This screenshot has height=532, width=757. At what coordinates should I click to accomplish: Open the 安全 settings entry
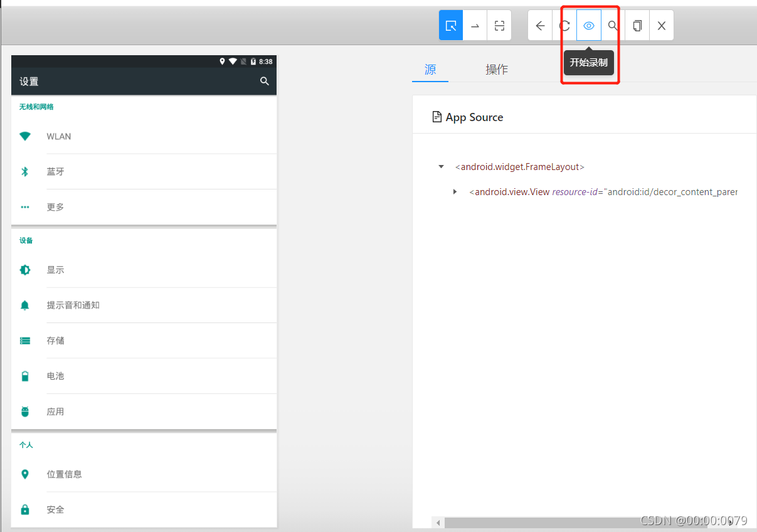[x=144, y=509]
